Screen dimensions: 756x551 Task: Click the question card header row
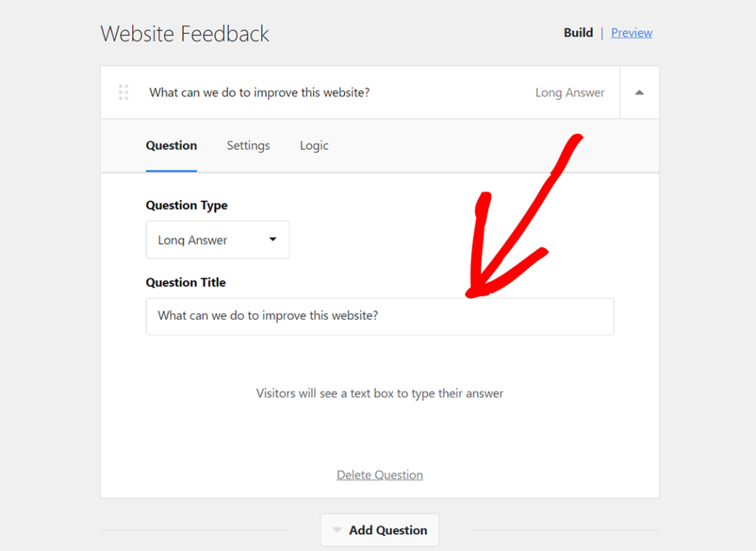coord(369,92)
